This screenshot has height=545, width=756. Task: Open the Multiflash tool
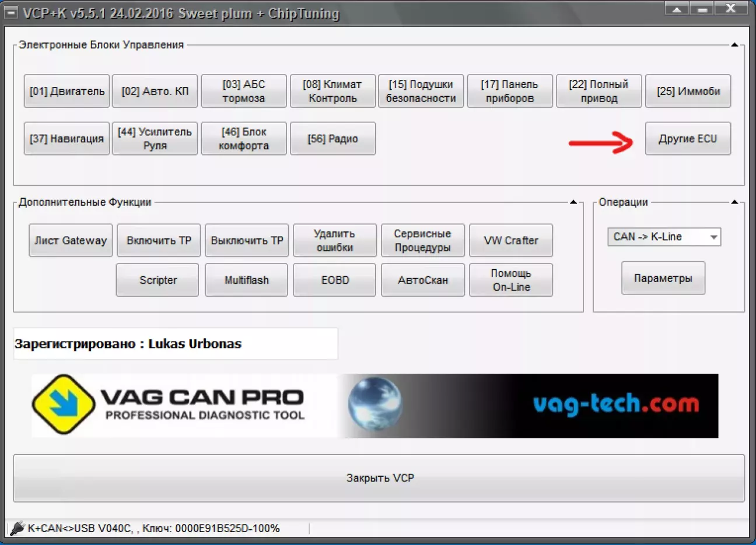tap(246, 280)
